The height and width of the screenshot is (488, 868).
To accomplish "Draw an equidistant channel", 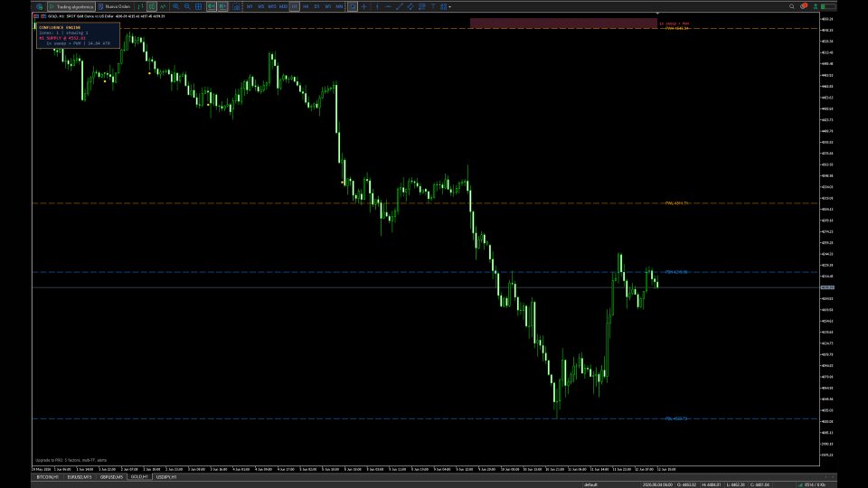I will [410, 6].
